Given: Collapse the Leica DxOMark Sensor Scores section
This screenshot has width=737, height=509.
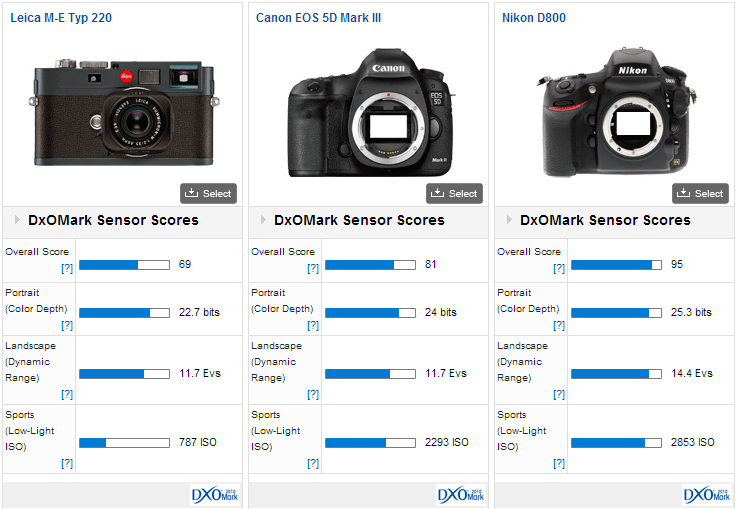Looking at the screenshot, I should 18,220.
